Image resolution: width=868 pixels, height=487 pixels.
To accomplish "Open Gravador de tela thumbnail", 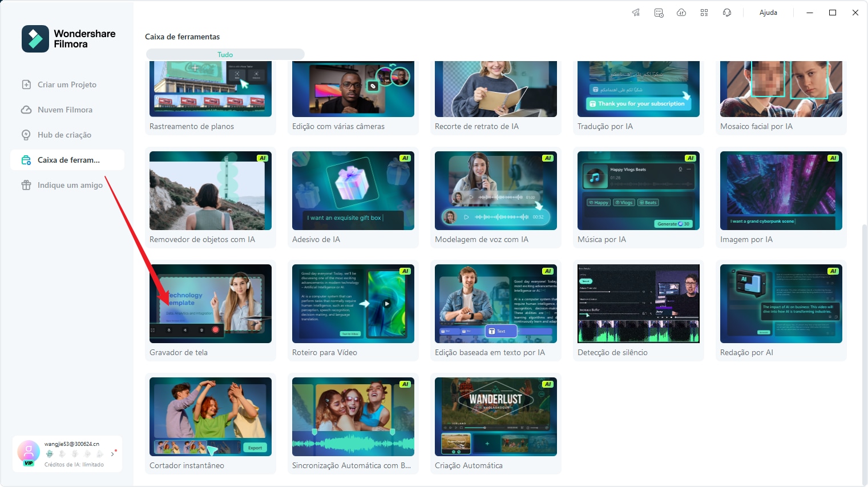I will pos(211,304).
